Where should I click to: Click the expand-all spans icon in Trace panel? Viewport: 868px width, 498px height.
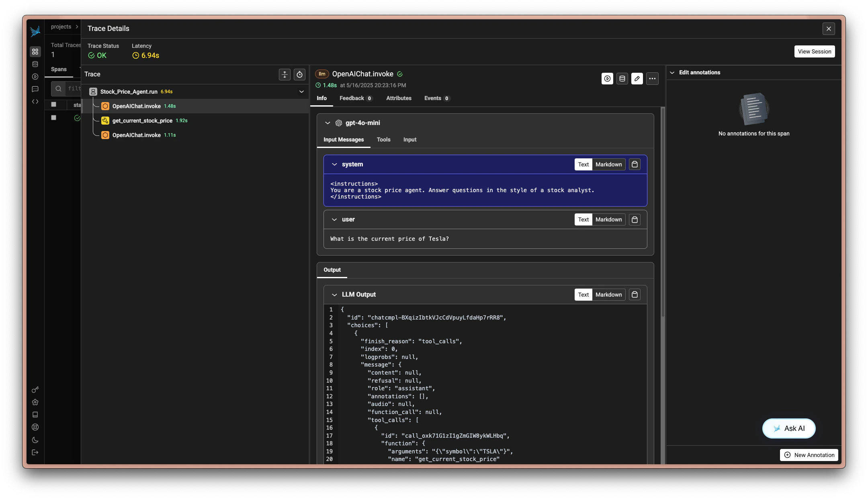click(285, 75)
